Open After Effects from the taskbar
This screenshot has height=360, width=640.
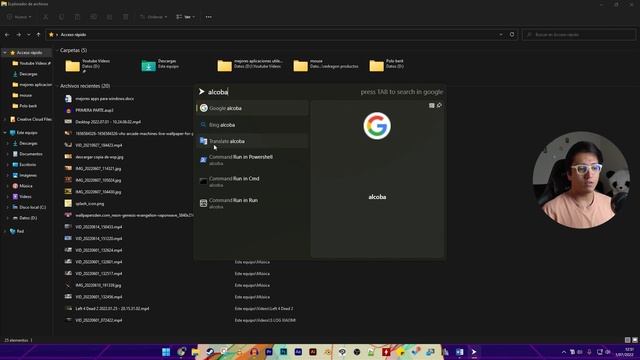point(298,352)
